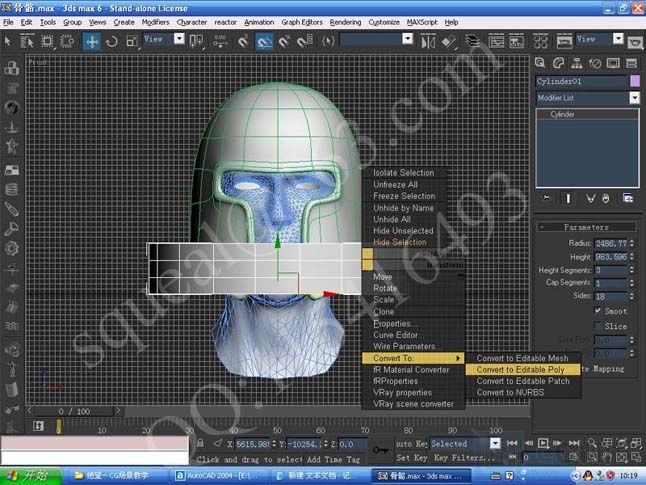Screen dimensions: 646x485
Task: Toggle the Slice On checkbox
Action: pyautogui.click(x=597, y=326)
